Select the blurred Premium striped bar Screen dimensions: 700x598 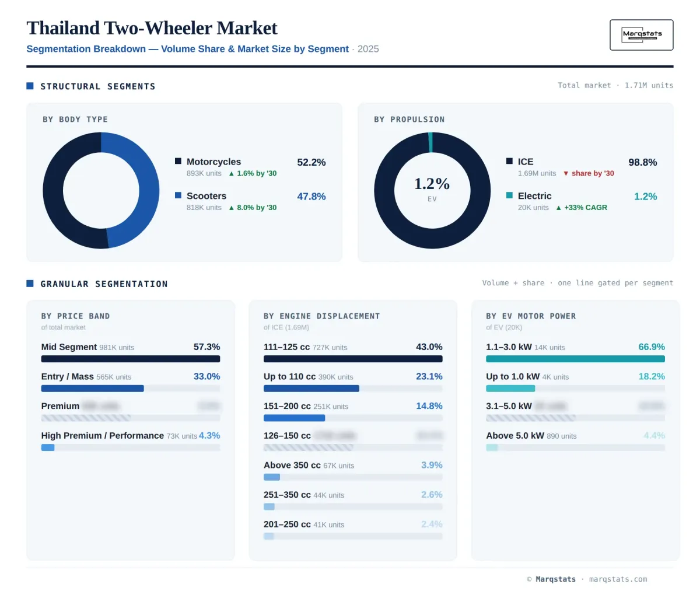(x=131, y=418)
